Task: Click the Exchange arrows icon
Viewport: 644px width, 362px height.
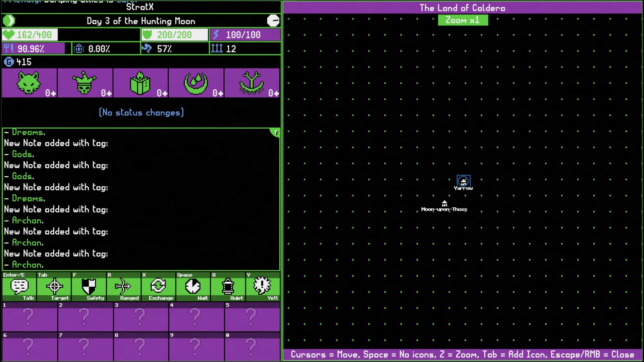Action: 158,287
